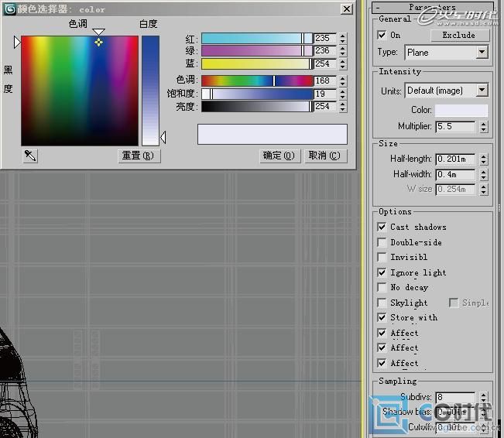
Task: Click the brightness value spinner
Action: pyautogui.click(x=343, y=106)
